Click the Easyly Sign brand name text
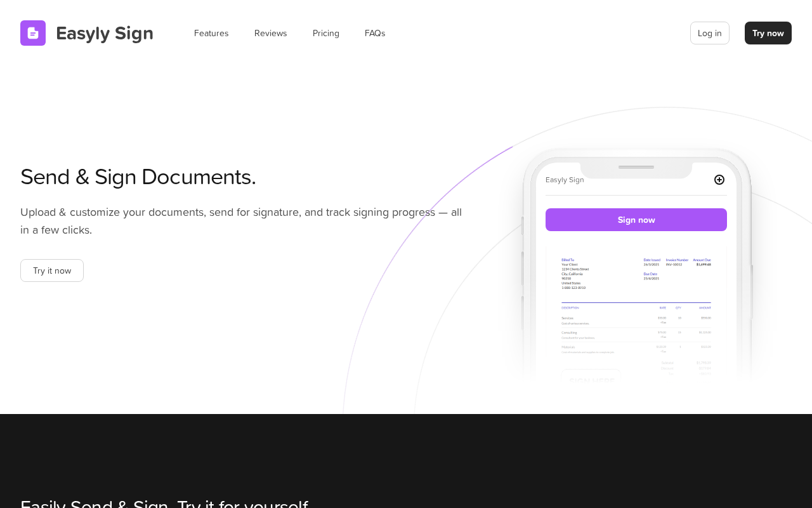This screenshot has height=508, width=812. click(x=105, y=33)
